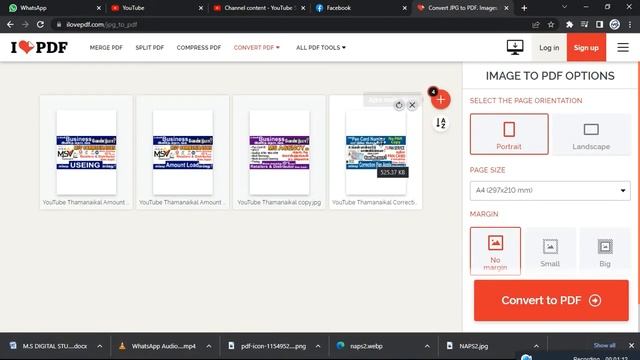
Task: Expand the CONVERT PDF menu
Action: pyautogui.click(x=257, y=48)
